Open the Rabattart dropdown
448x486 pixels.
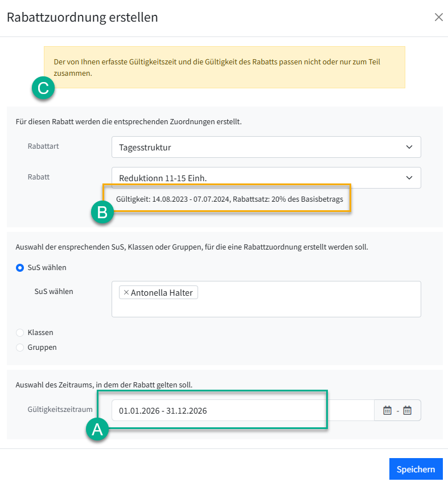tap(266, 147)
